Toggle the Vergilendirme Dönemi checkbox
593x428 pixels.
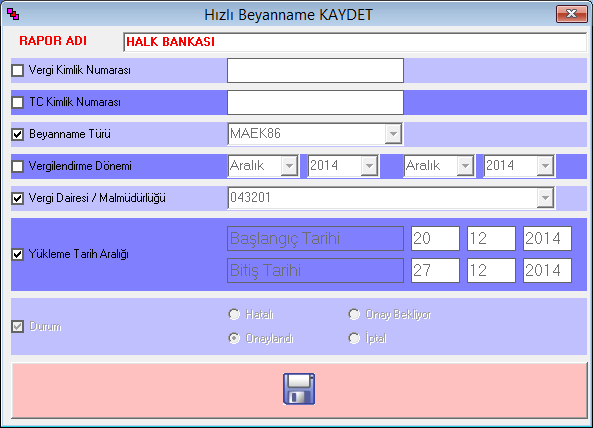[x=18, y=166]
